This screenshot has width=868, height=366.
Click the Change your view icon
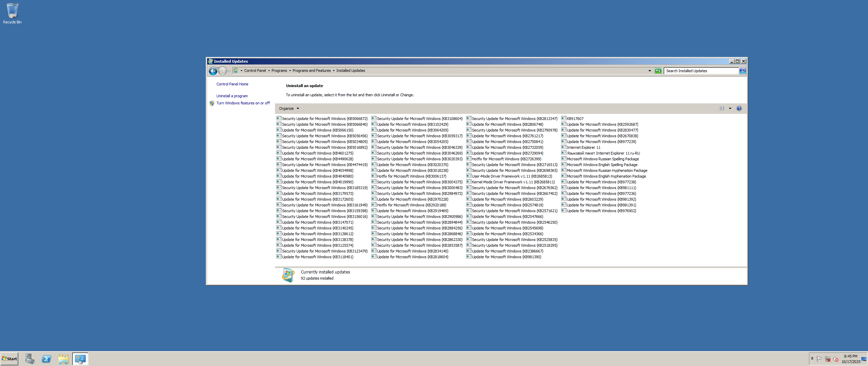click(x=722, y=108)
